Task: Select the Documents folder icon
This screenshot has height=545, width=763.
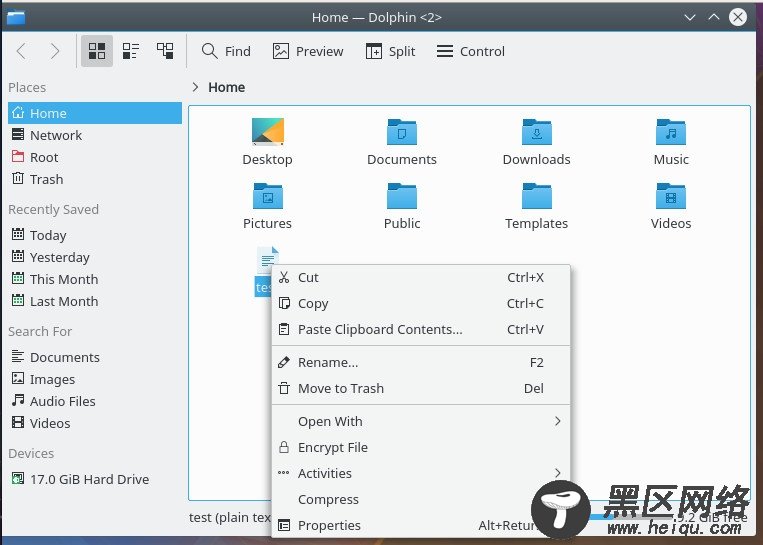Action: (x=402, y=132)
